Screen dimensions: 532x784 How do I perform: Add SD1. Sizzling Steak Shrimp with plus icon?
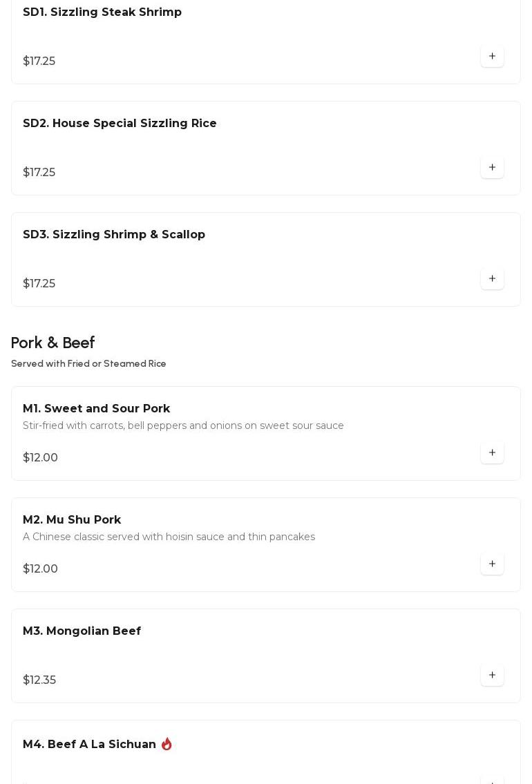coord(492,57)
